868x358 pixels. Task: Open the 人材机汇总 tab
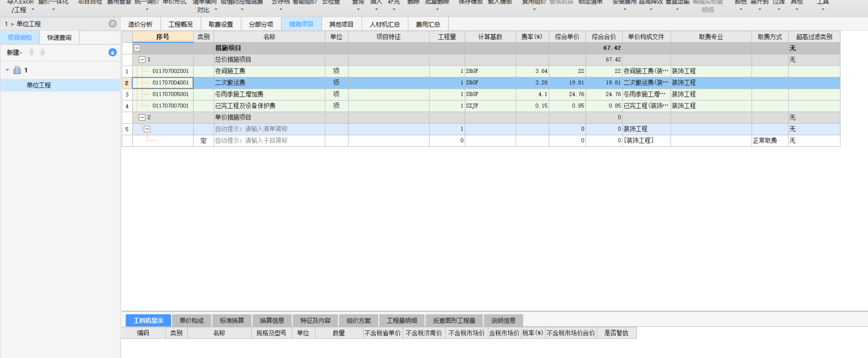click(385, 24)
